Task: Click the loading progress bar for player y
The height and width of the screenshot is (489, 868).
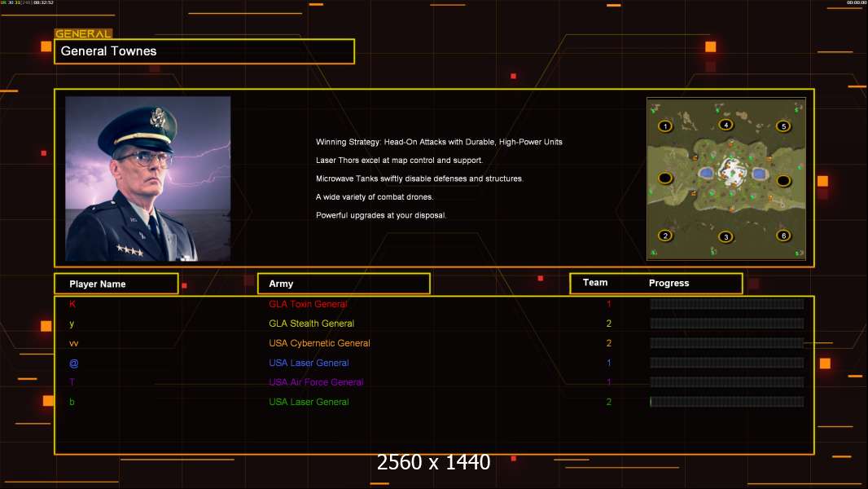Action: click(x=727, y=324)
